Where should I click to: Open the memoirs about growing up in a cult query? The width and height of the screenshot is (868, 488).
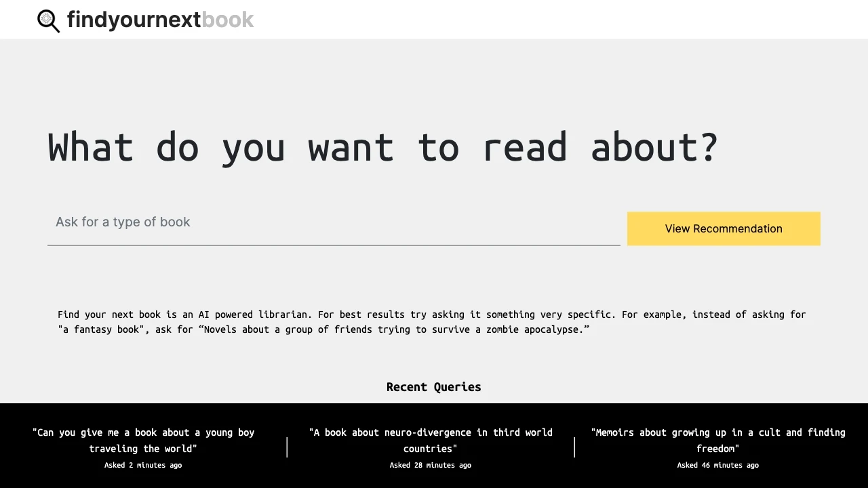click(x=718, y=440)
